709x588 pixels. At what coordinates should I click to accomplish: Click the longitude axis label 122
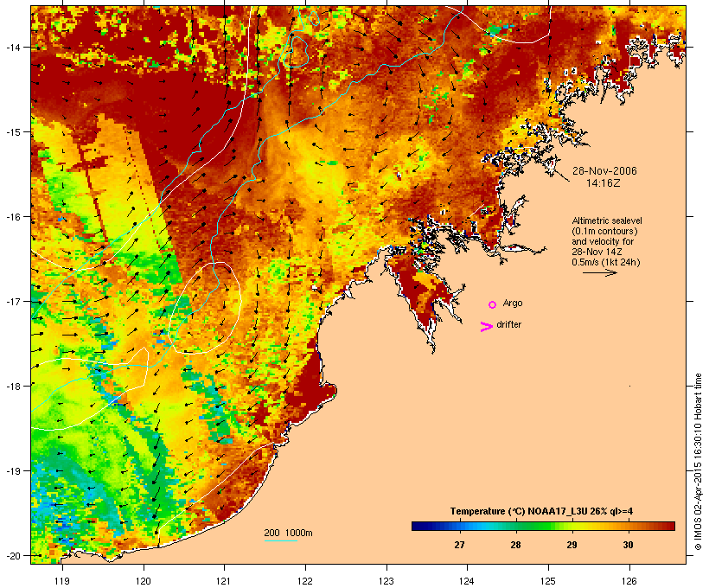[305, 581]
